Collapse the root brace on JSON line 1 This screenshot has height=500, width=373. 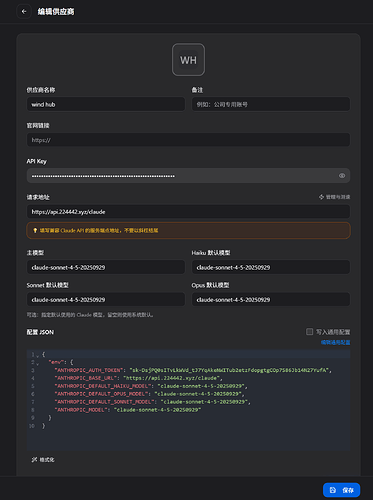[38, 355]
